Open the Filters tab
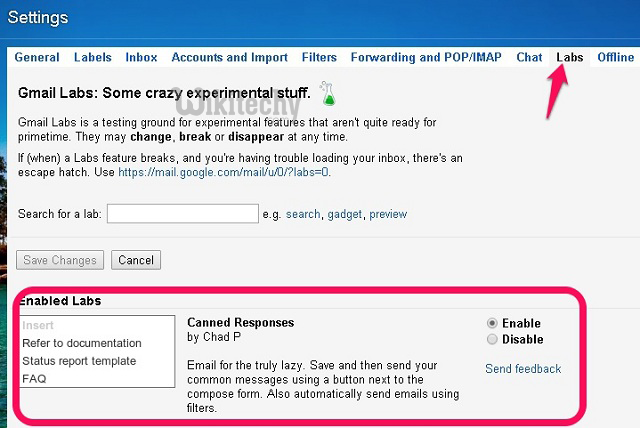The height and width of the screenshot is (428, 640). [319, 58]
